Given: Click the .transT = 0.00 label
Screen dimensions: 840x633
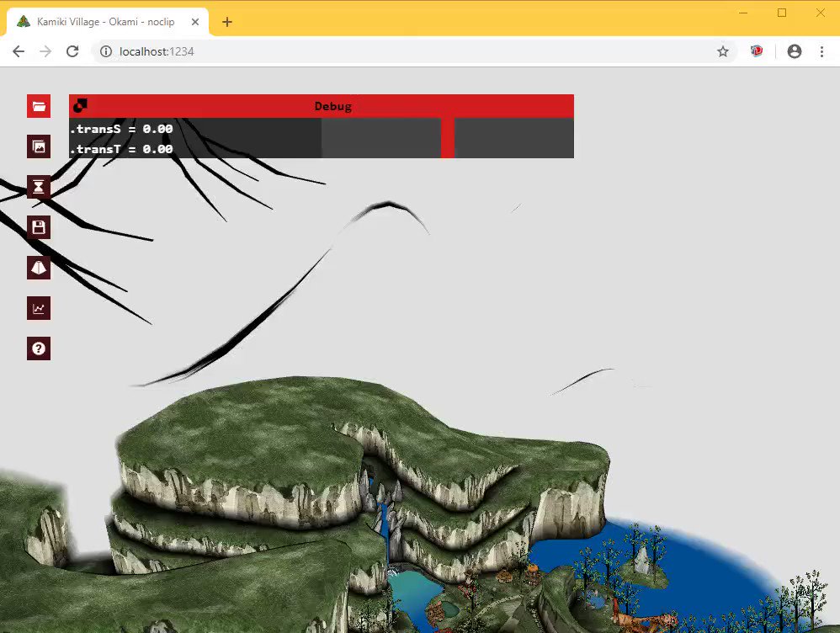Looking at the screenshot, I should (122, 149).
